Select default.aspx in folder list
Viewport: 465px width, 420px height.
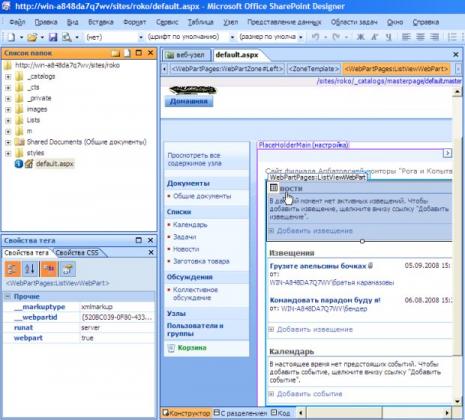pyautogui.click(x=55, y=164)
